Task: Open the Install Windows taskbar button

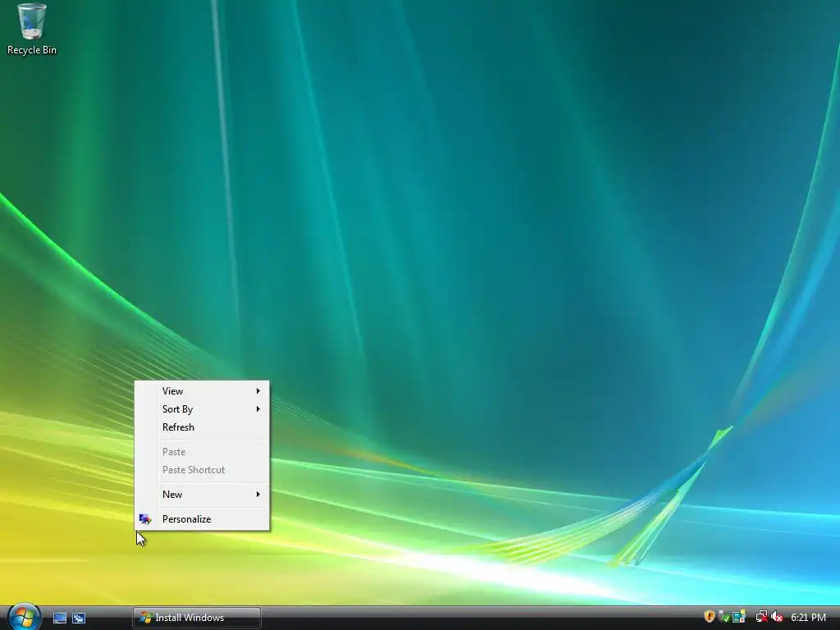Action: click(x=197, y=618)
